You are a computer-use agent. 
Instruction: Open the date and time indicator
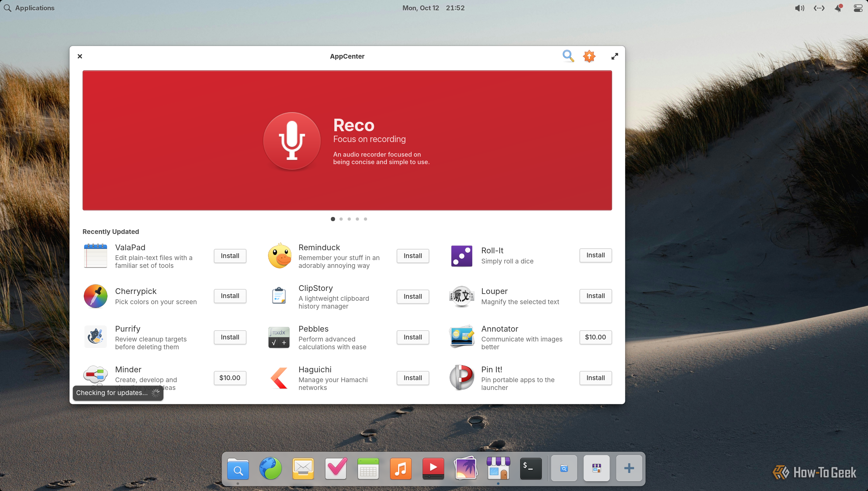click(x=433, y=8)
